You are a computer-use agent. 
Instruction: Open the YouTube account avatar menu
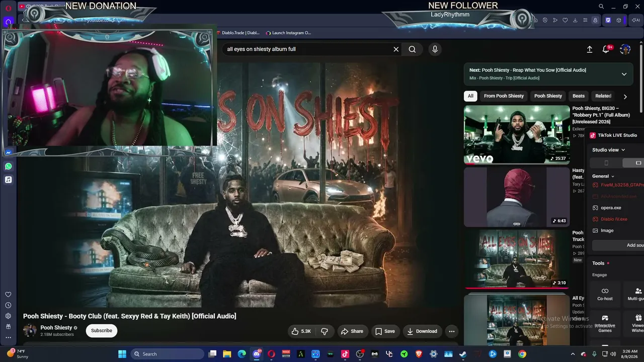click(x=625, y=49)
